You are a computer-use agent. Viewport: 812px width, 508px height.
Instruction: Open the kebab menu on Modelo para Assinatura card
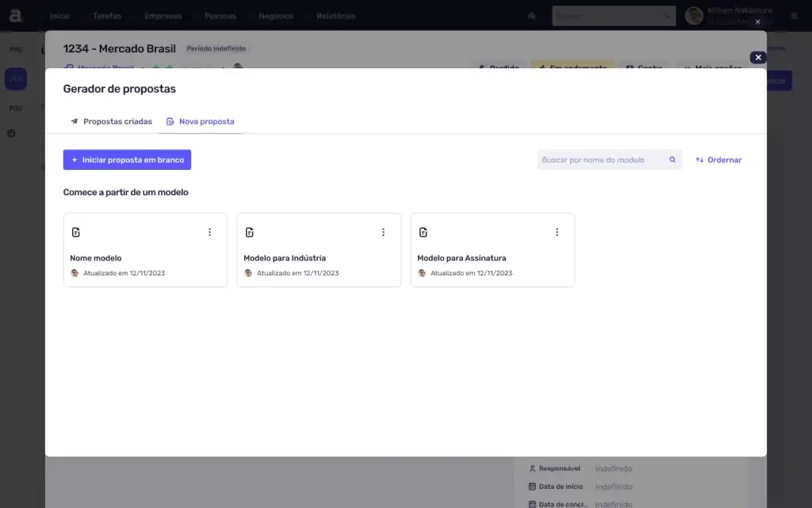(x=557, y=232)
